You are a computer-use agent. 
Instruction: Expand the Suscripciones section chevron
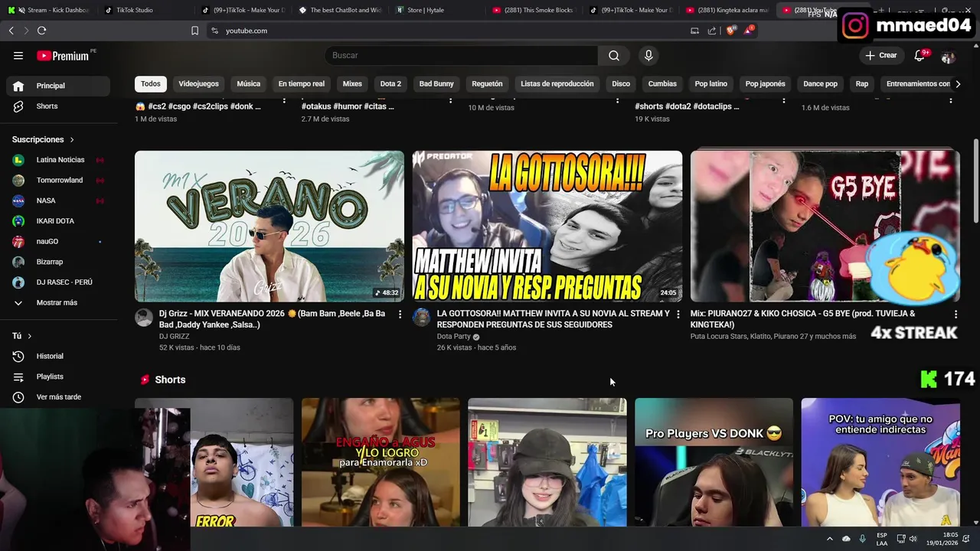(x=72, y=140)
